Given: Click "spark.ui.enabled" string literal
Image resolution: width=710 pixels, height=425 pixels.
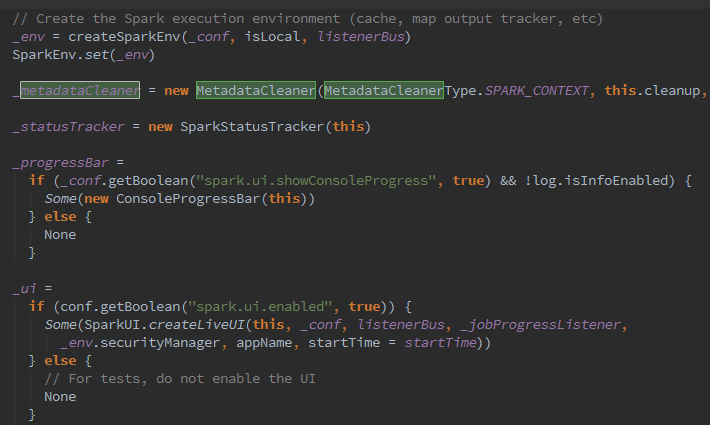Looking at the screenshot, I should tap(260, 307).
